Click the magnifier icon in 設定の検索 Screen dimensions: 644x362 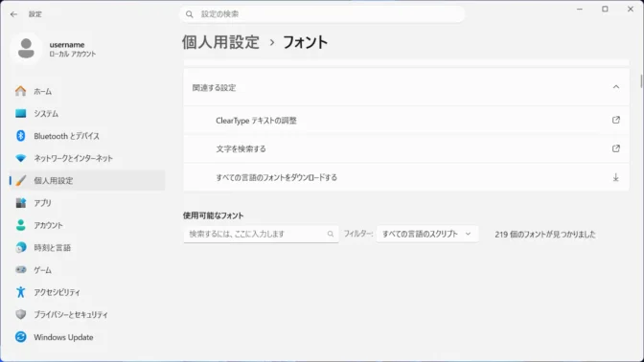point(190,14)
